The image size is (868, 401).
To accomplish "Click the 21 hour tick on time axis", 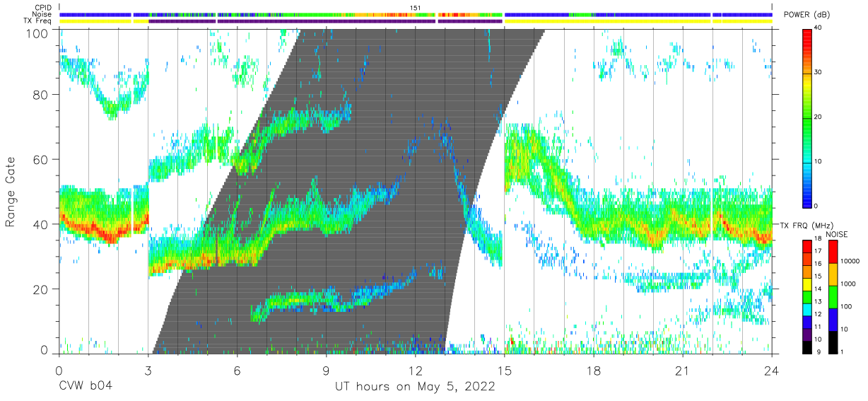I will pos(683,371).
